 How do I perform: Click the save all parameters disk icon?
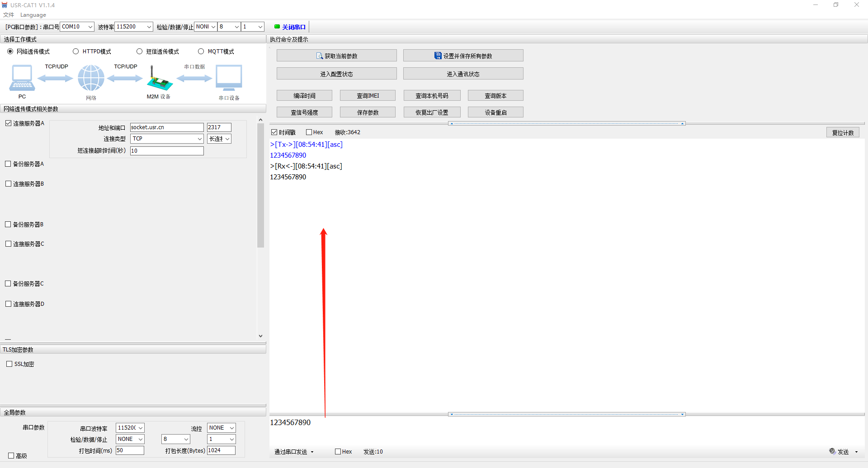[438, 56]
